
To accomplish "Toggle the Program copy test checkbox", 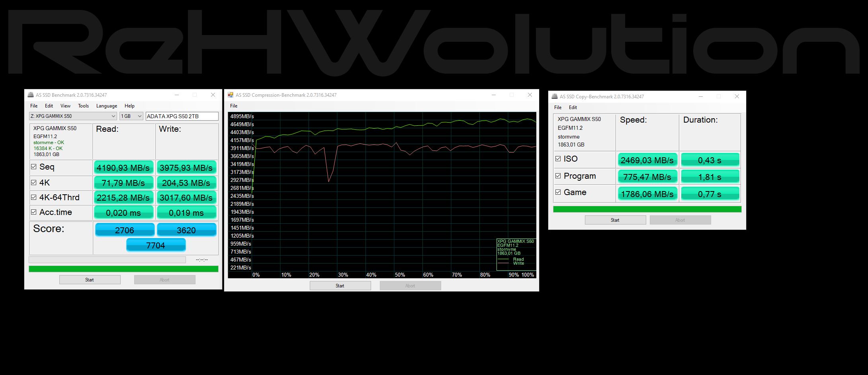I will [x=558, y=176].
